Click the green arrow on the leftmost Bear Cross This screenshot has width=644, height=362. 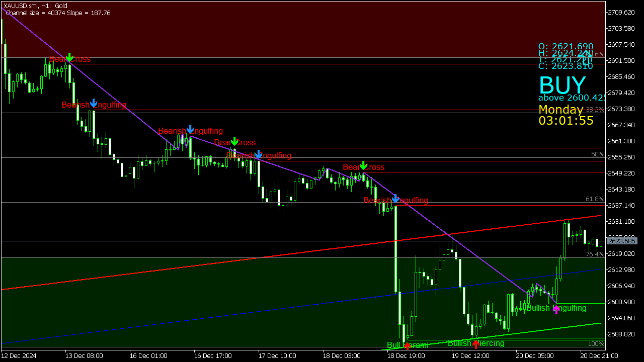69,57
